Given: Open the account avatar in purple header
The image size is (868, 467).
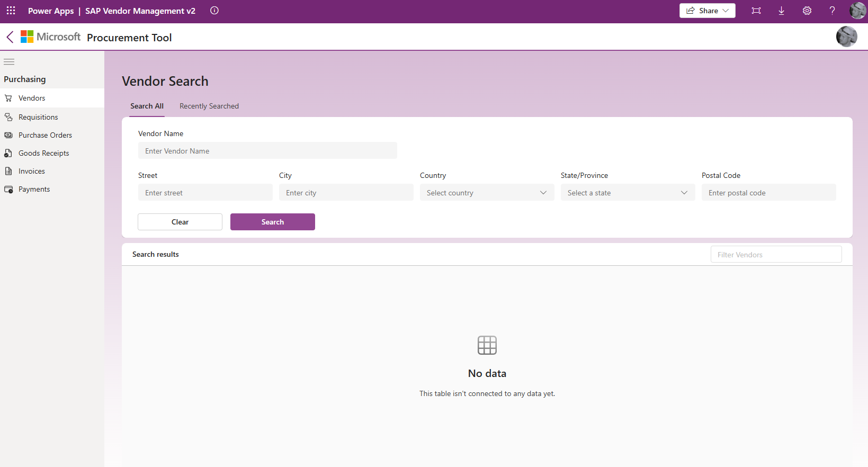Looking at the screenshot, I should tap(857, 11).
